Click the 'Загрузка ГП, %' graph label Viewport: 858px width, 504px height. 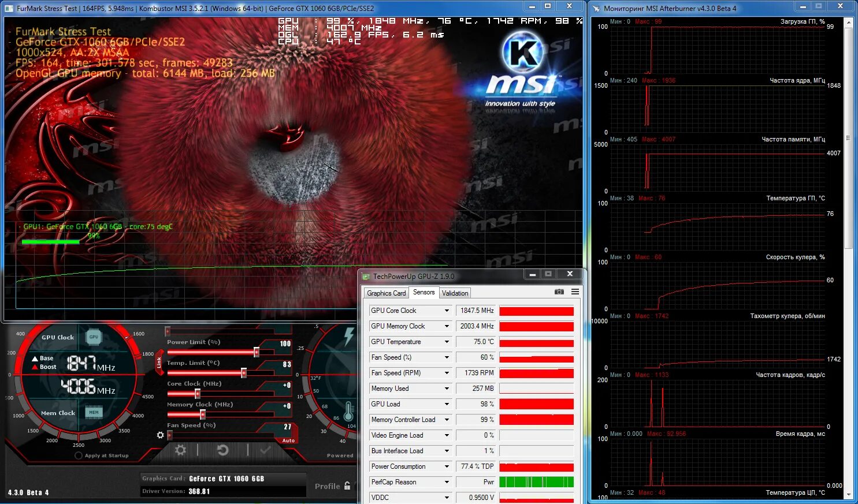coord(803,21)
